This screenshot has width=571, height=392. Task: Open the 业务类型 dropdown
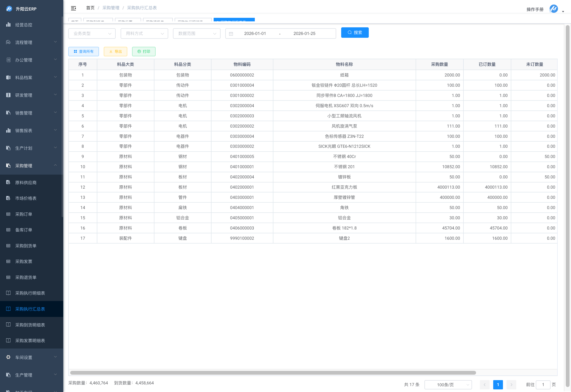pyautogui.click(x=92, y=33)
